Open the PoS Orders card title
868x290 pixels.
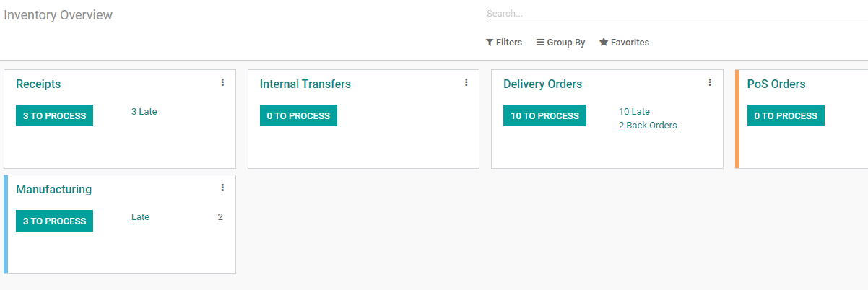click(x=776, y=84)
